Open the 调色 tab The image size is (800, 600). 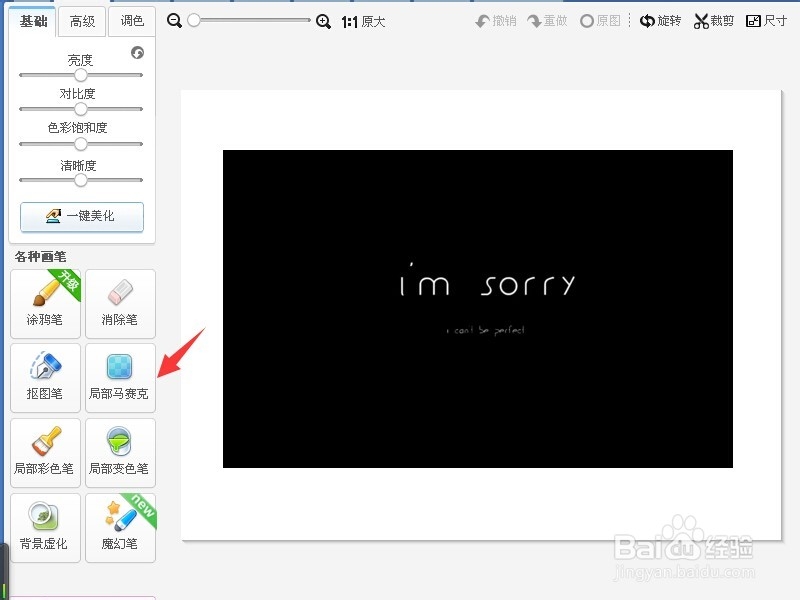(x=132, y=22)
